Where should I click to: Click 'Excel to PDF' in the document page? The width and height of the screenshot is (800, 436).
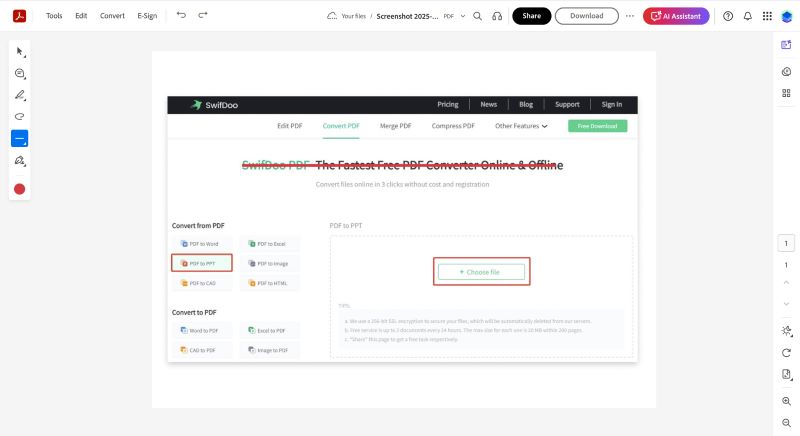pos(271,330)
